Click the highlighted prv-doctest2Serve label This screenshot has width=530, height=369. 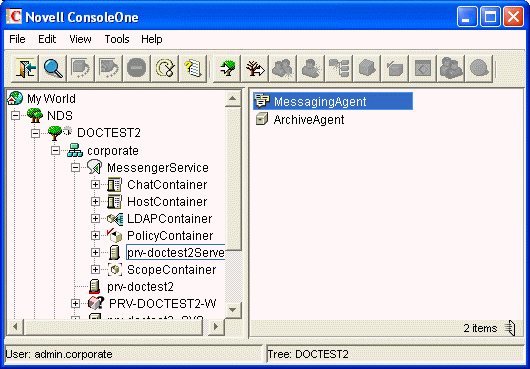click(176, 252)
